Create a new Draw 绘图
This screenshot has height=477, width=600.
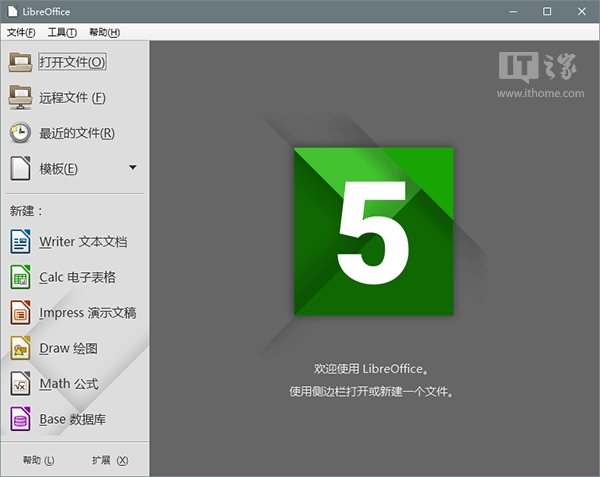tap(68, 348)
